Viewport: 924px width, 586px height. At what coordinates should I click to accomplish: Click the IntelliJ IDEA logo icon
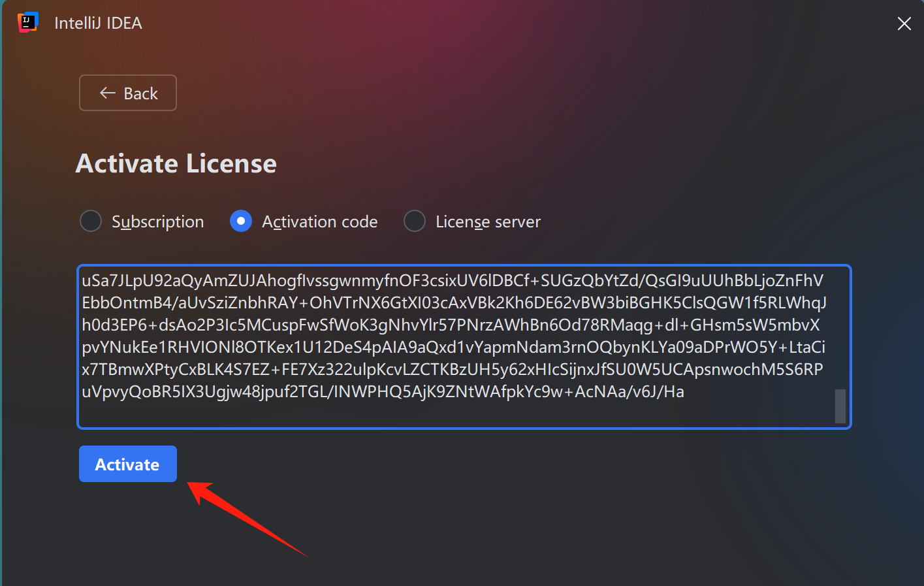(27, 22)
